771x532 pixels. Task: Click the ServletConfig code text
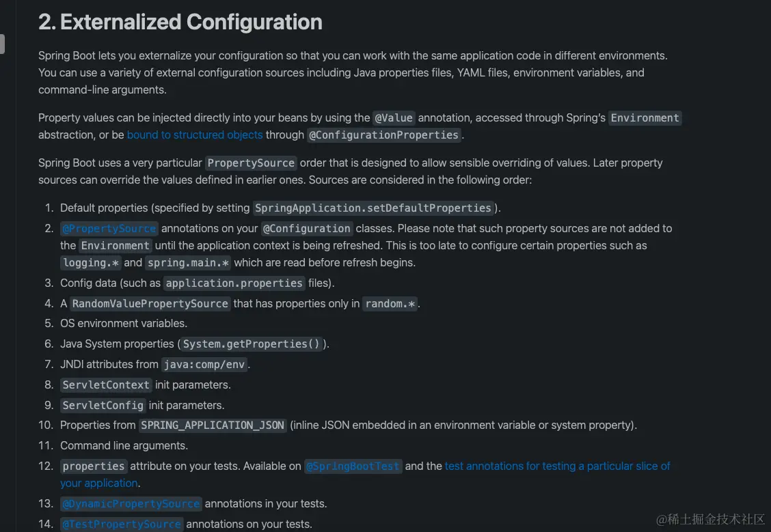[x=103, y=406]
